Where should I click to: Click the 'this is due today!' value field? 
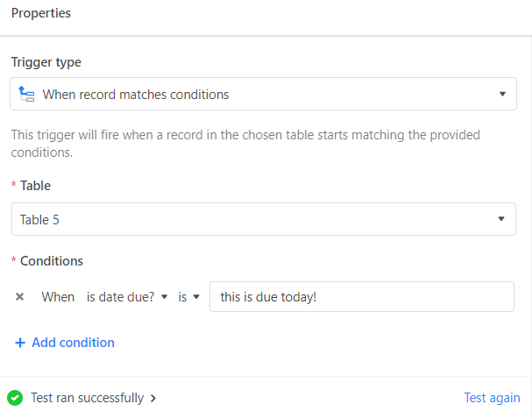pyautogui.click(x=362, y=297)
